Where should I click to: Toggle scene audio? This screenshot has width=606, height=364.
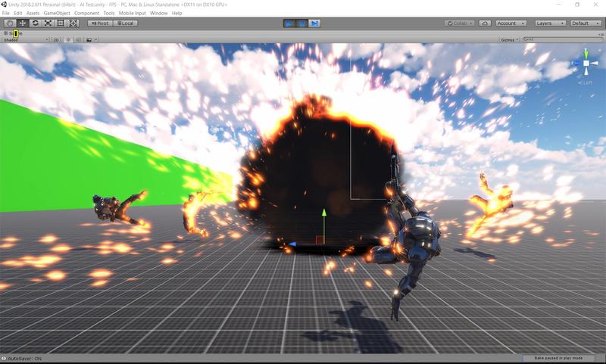79,40
